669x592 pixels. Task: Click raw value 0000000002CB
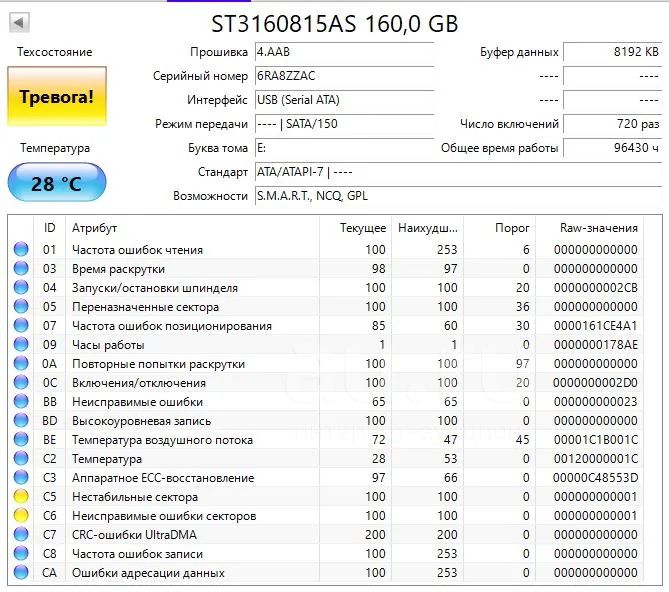tap(596, 288)
